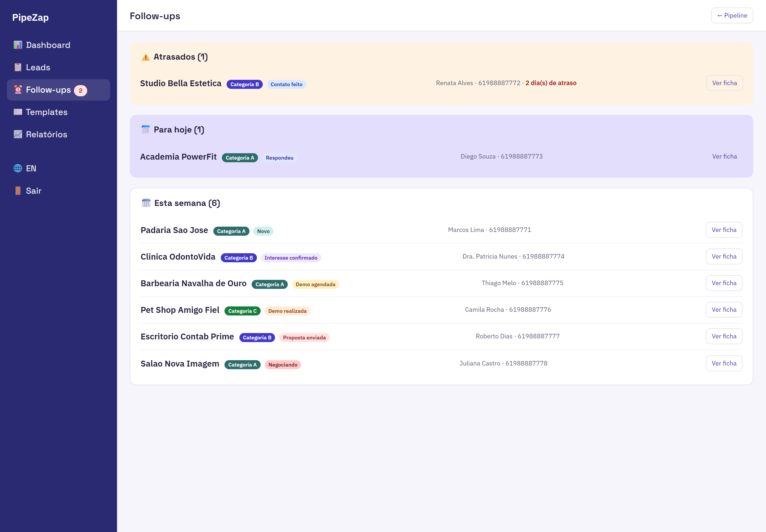Click contact 'Juliana Castro · 61988887778'
The height and width of the screenshot is (532, 766).
[503, 363]
